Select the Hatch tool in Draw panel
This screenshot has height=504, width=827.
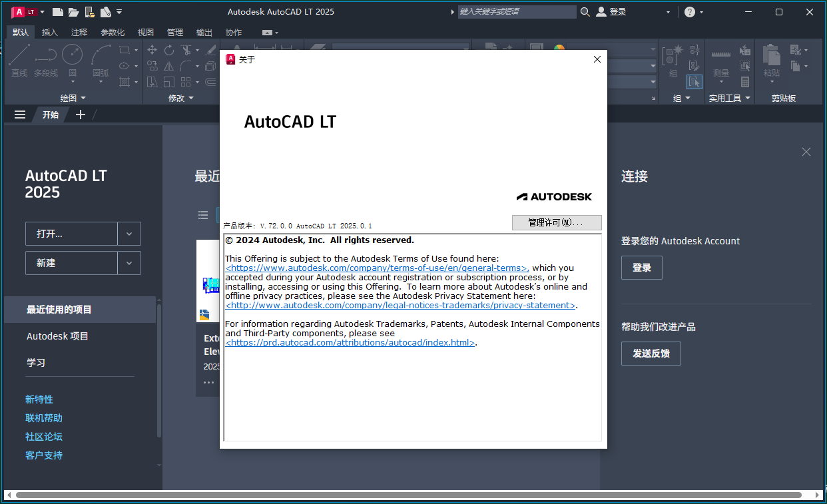[125, 82]
